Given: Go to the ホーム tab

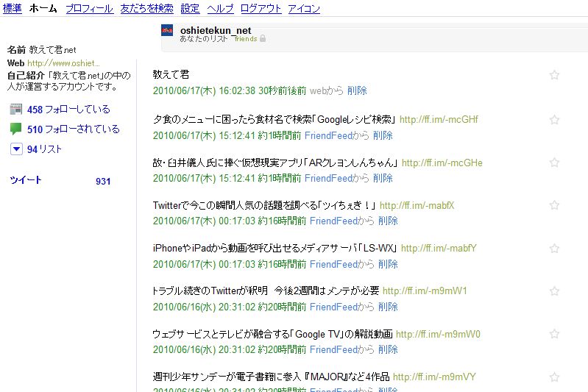Looking at the screenshot, I should click(x=43, y=8).
